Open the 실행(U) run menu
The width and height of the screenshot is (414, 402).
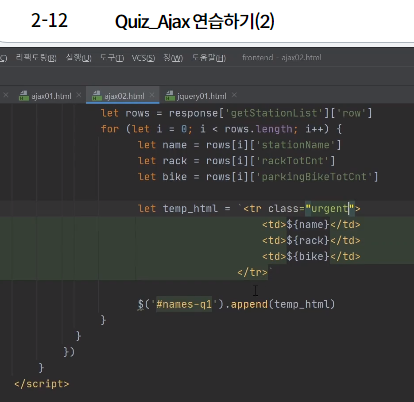[x=78, y=58]
